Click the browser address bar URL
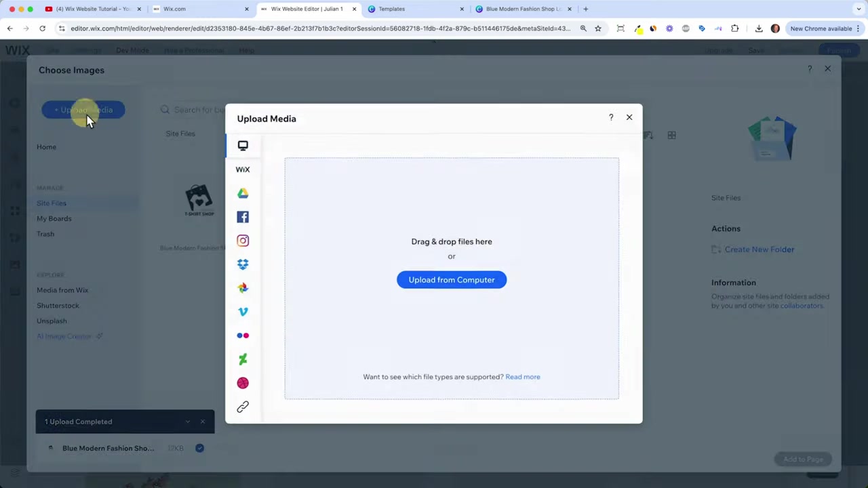Image resolution: width=868 pixels, height=488 pixels. tap(320, 28)
